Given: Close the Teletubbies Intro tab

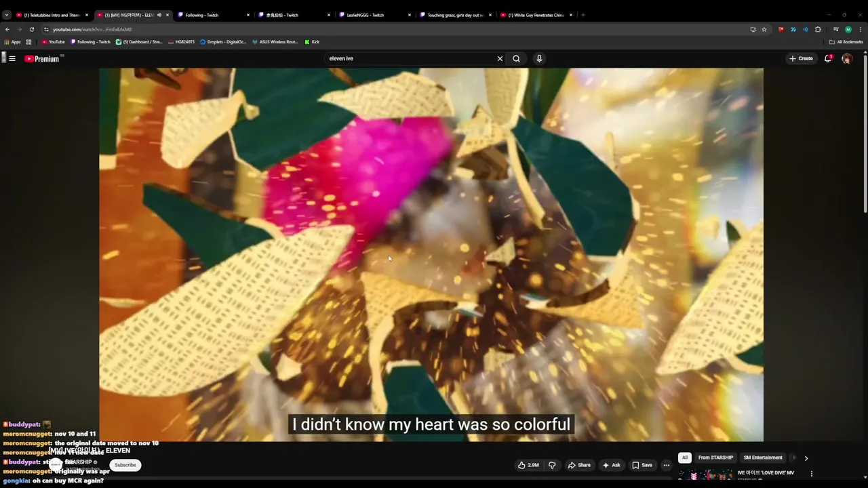Looking at the screenshot, I should click(87, 15).
